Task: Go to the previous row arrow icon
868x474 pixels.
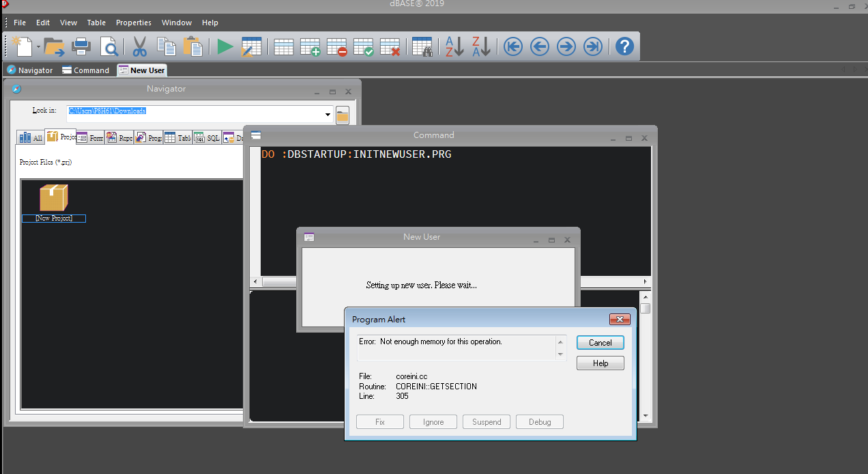Action: 540,46
